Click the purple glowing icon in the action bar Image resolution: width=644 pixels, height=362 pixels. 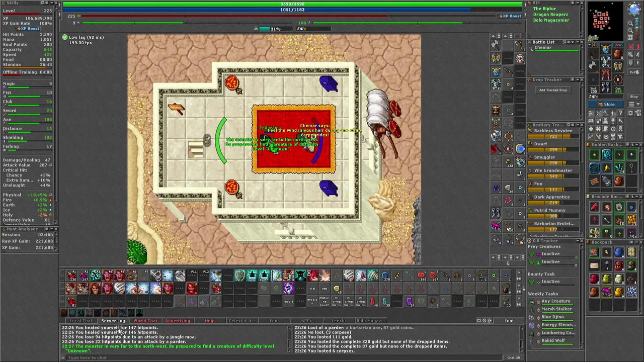tap(288, 289)
